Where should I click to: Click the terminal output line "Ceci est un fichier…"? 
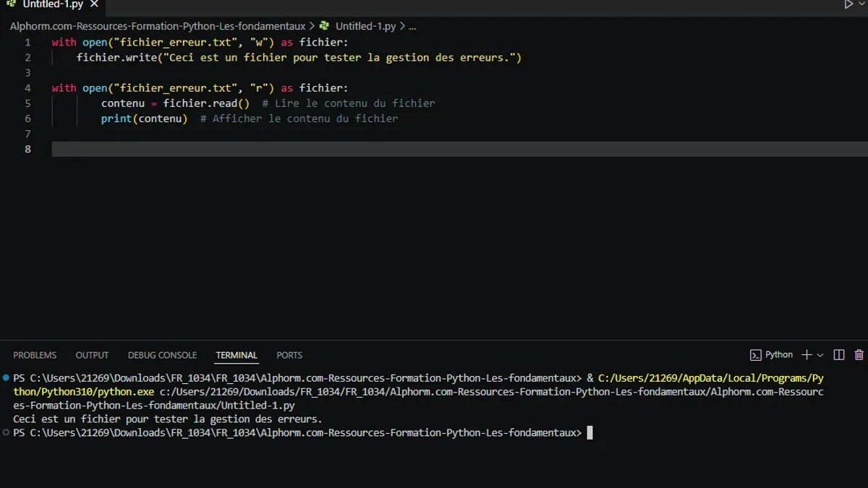pyautogui.click(x=168, y=419)
